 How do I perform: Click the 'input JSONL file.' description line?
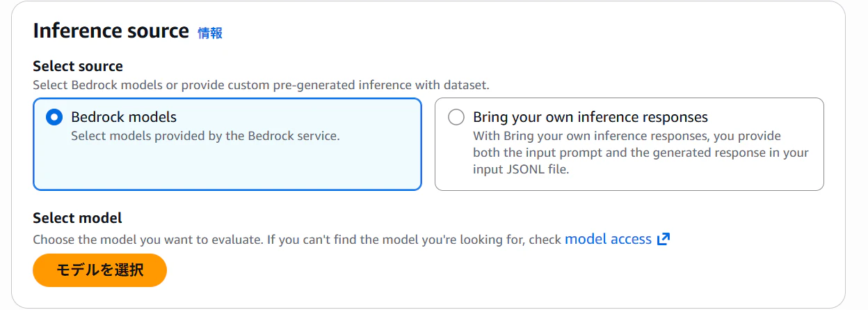[x=521, y=169]
